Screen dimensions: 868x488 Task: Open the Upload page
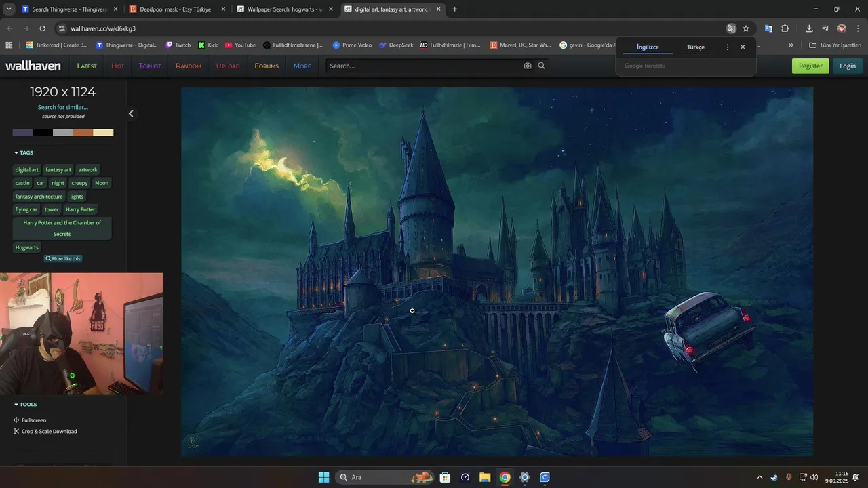click(x=228, y=66)
